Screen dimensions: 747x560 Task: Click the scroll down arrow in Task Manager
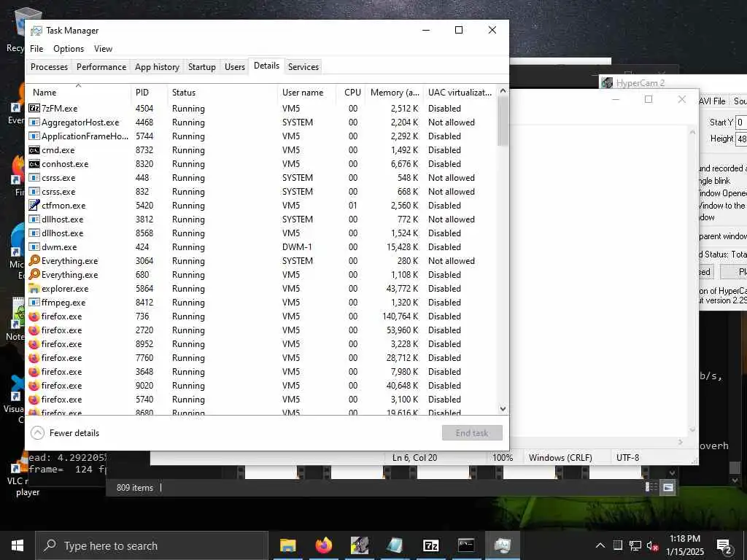coord(503,408)
